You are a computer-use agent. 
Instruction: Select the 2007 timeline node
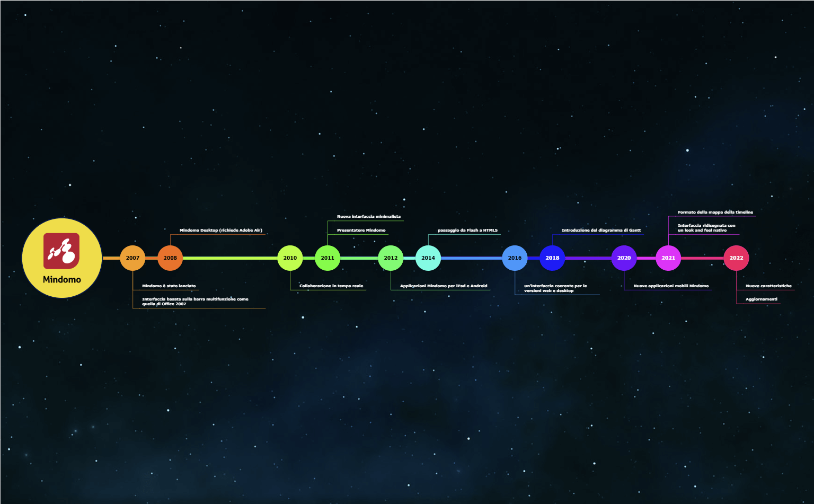click(132, 258)
